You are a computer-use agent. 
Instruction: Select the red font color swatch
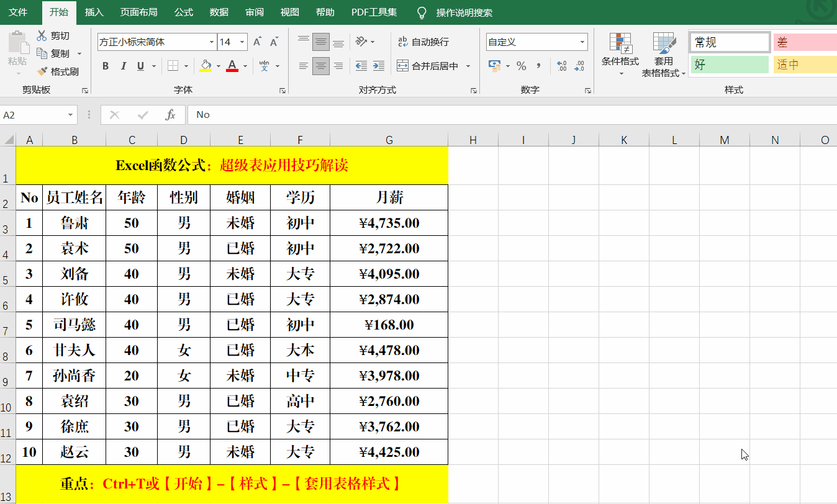click(x=232, y=70)
